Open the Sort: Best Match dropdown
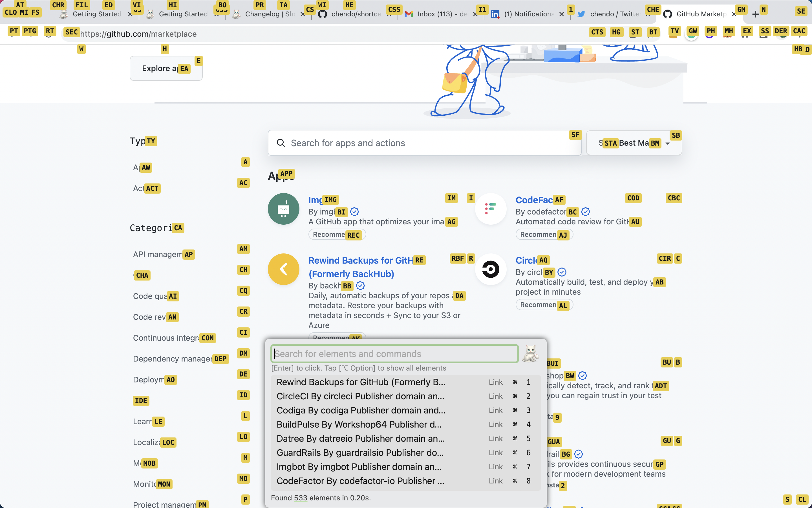 pyautogui.click(x=634, y=143)
